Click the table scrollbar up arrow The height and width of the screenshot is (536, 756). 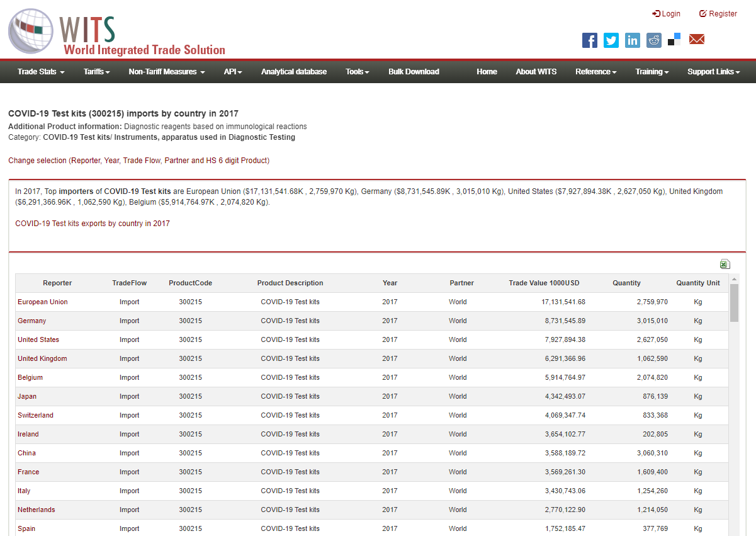pos(734,278)
